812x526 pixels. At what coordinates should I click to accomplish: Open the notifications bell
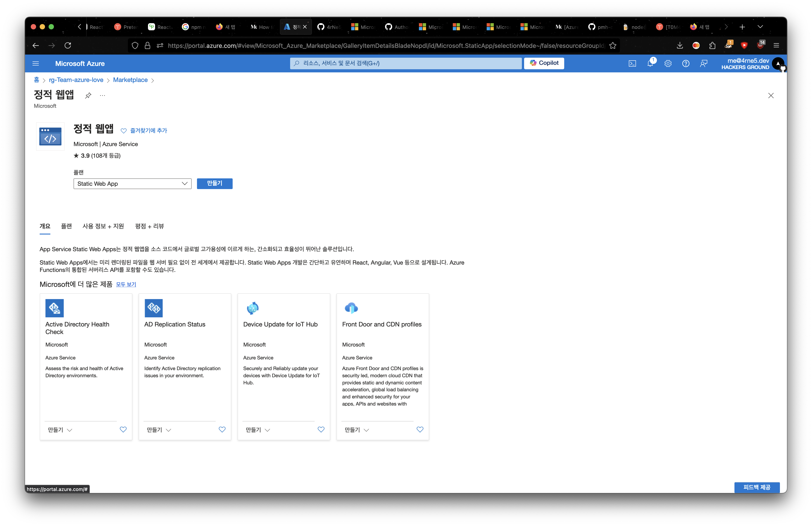tap(650, 63)
